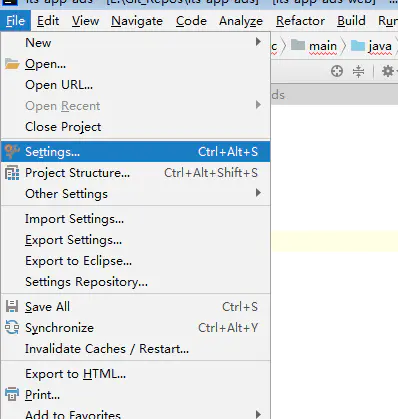The image size is (398, 419).
Task: Click the java folder breadcrumb
Action: 371,46
